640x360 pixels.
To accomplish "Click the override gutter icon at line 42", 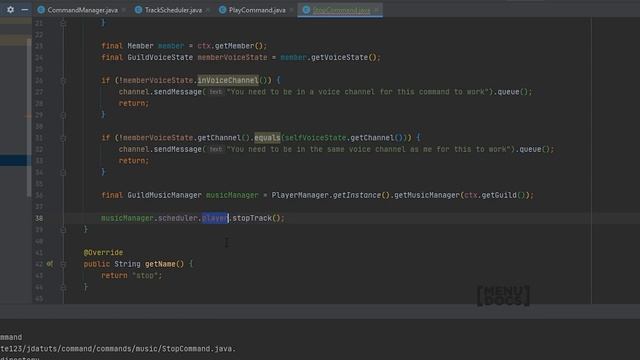I will (x=50, y=264).
